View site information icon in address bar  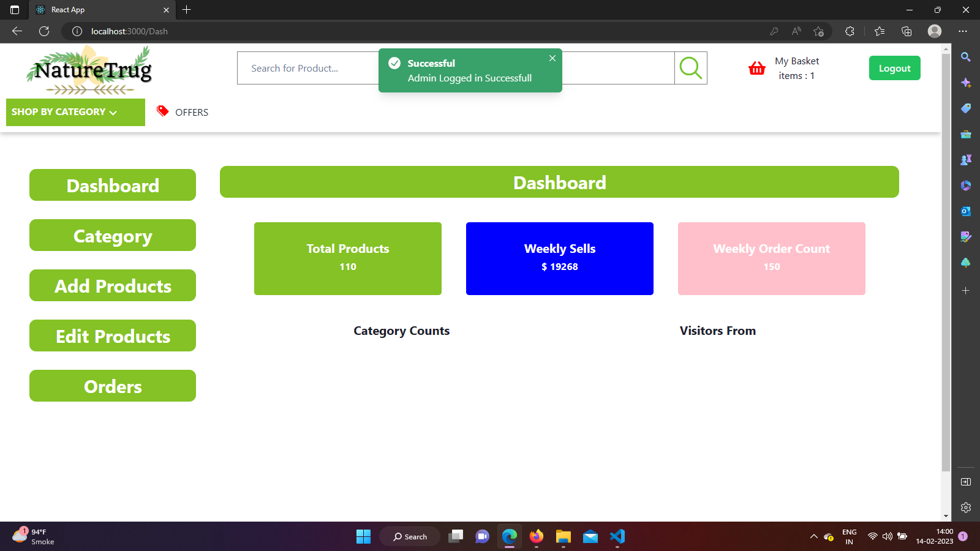77,31
